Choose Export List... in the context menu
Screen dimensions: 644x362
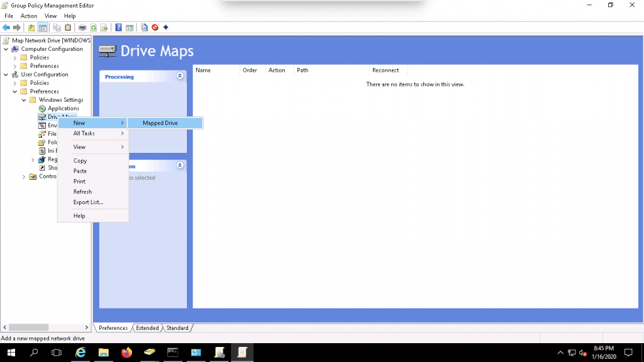93,202
